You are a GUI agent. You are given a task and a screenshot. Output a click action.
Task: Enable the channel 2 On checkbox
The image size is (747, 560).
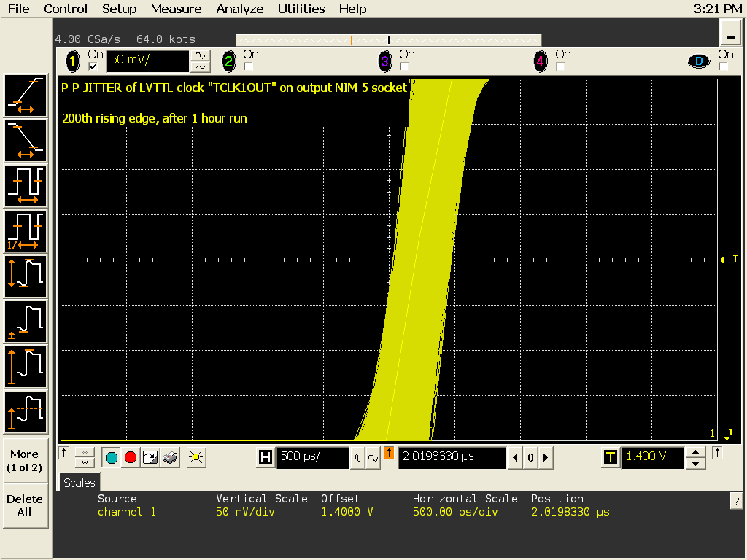248,66
